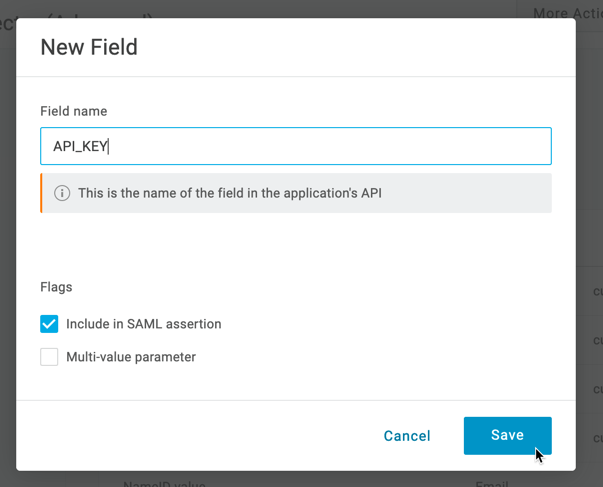Image resolution: width=603 pixels, height=487 pixels.
Task: Click the dimmed NameID value text behind dialog
Action: point(164,483)
